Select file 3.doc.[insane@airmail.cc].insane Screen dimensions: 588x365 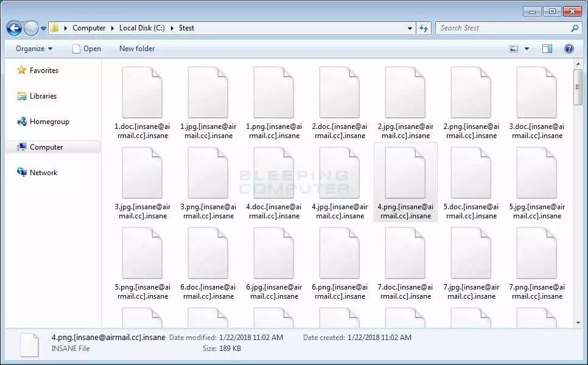[x=537, y=102]
